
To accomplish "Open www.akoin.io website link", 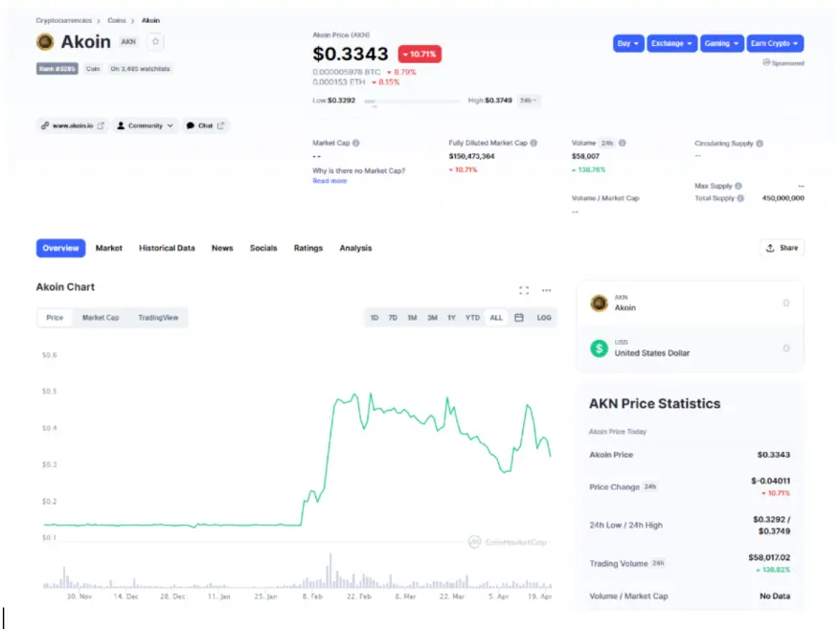I will (x=73, y=125).
